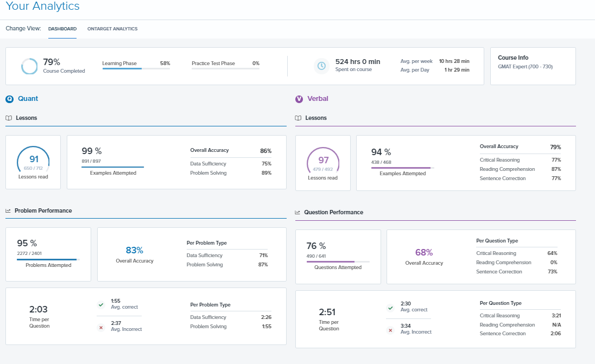Click the Learning Phase progress bar
The height and width of the screenshot is (364, 595).
coord(136,69)
